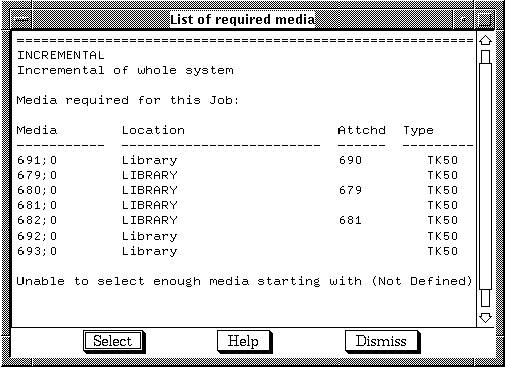Screen dimensions: 505x369
Task: Click TK50 type in 681;0 row
Action: (x=443, y=205)
